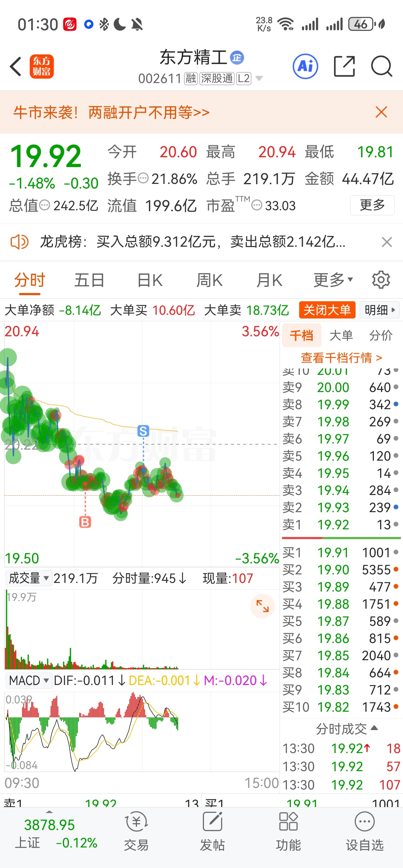Select the 分价 tab
This screenshot has height=868, width=403.
pyautogui.click(x=381, y=335)
